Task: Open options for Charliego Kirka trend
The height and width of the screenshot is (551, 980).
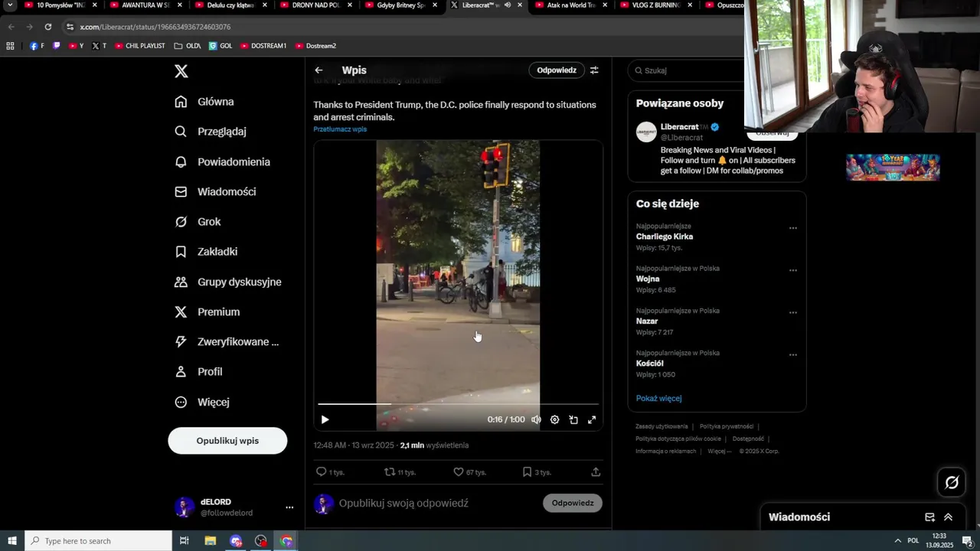Action: [x=793, y=228]
